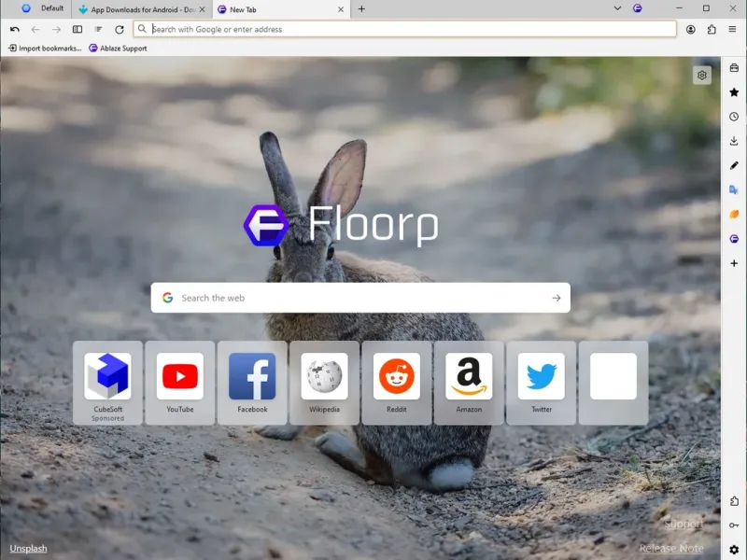Open the Notes pencil sidebar icon

click(x=734, y=165)
